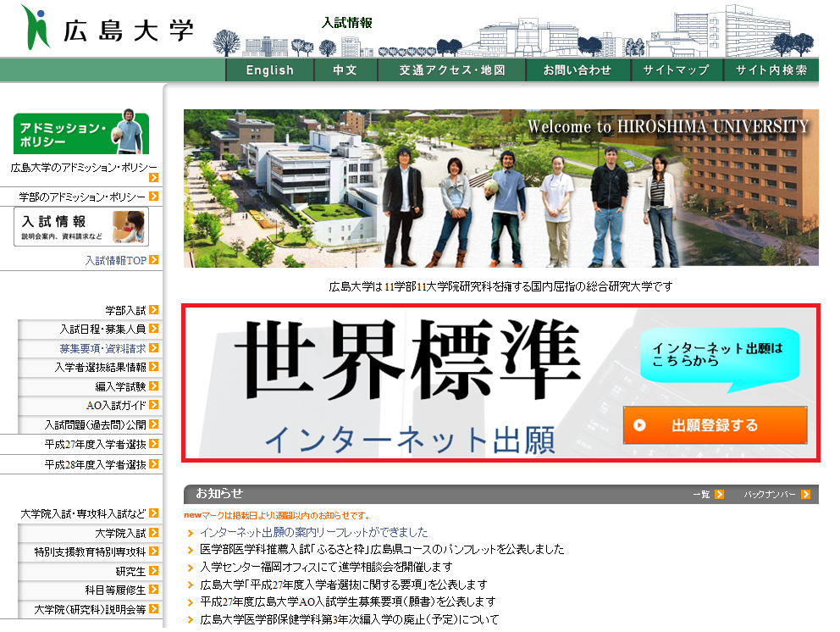Screen dimensions: 840x632
Task: Open 入試問題(過去問)公開 link
Action: coord(96,425)
